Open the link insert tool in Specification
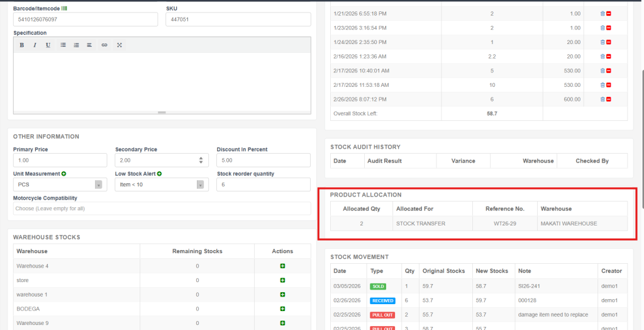The height and width of the screenshot is (330, 644). [104, 45]
